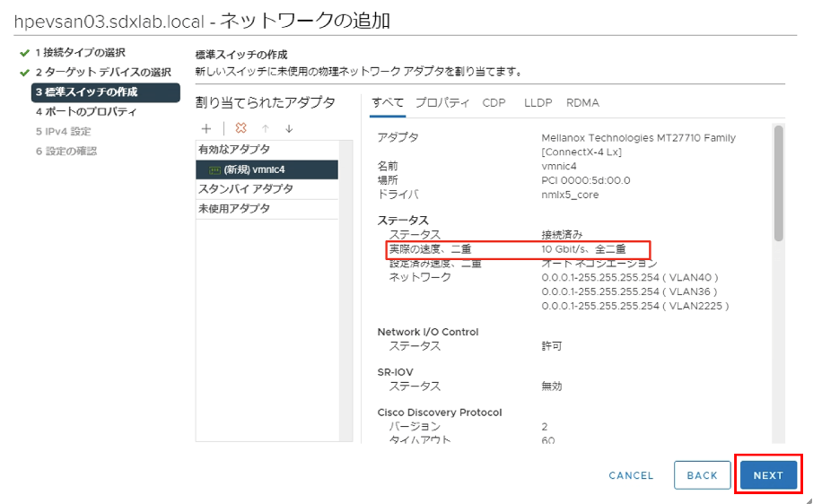This screenshot has width=813, height=504.
Task: Switch to the LLDP tab
Action: point(538,102)
